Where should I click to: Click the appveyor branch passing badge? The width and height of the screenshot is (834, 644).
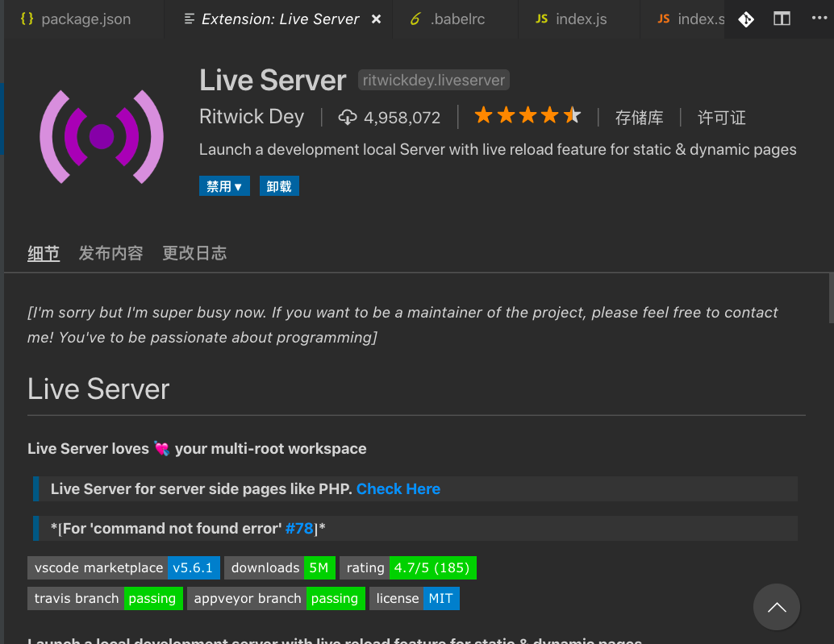[x=276, y=599]
